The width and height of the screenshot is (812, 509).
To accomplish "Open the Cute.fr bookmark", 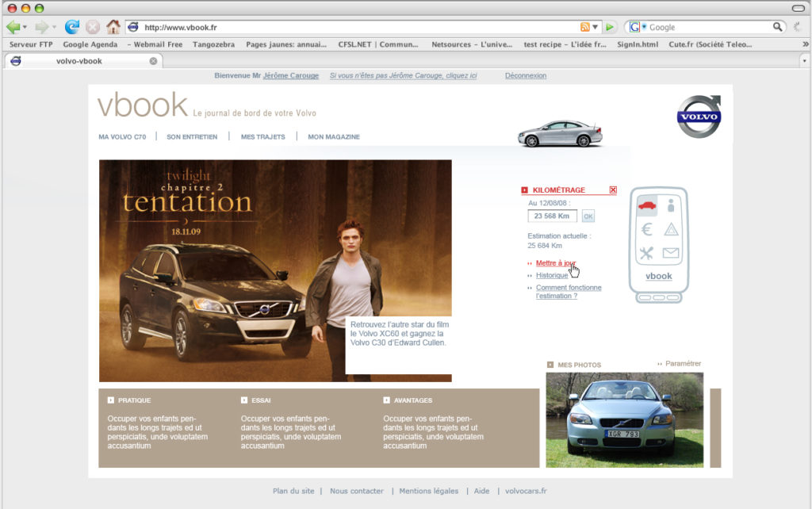I will tap(710, 44).
